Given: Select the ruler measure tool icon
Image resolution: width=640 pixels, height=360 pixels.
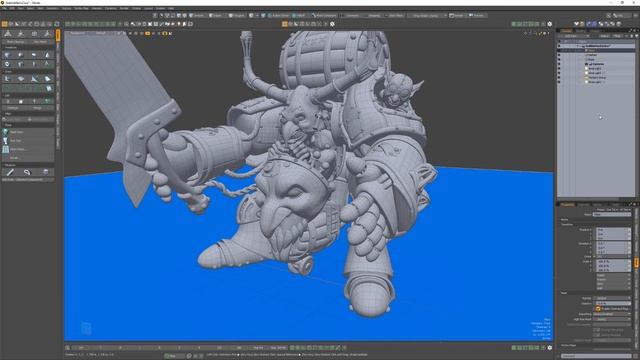Looking at the screenshot, I should 10,172.
